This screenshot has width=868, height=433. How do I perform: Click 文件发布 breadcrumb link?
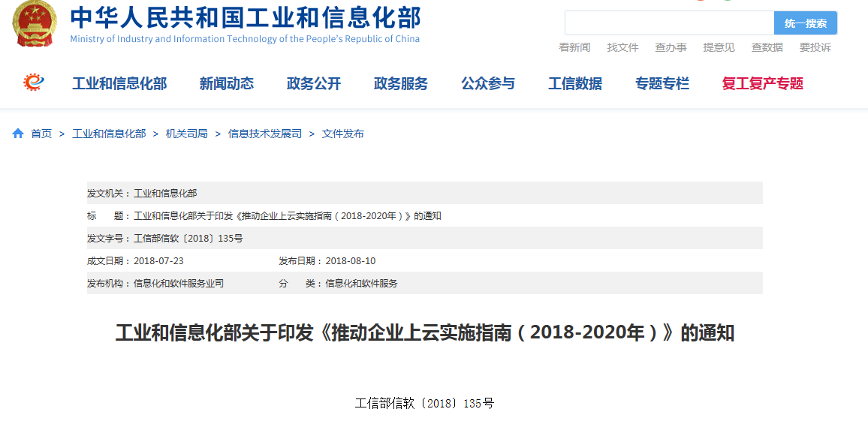(343, 134)
